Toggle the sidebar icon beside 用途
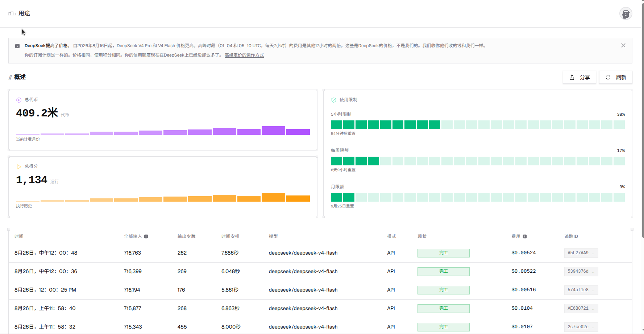The height and width of the screenshot is (334, 644). [x=12, y=13]
